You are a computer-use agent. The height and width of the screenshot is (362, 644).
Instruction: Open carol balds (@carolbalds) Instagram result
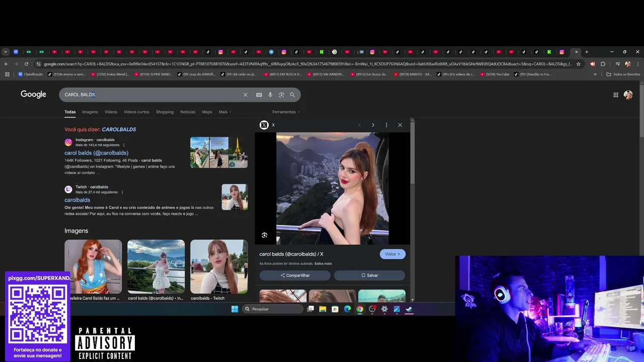(x=96, y=153)
